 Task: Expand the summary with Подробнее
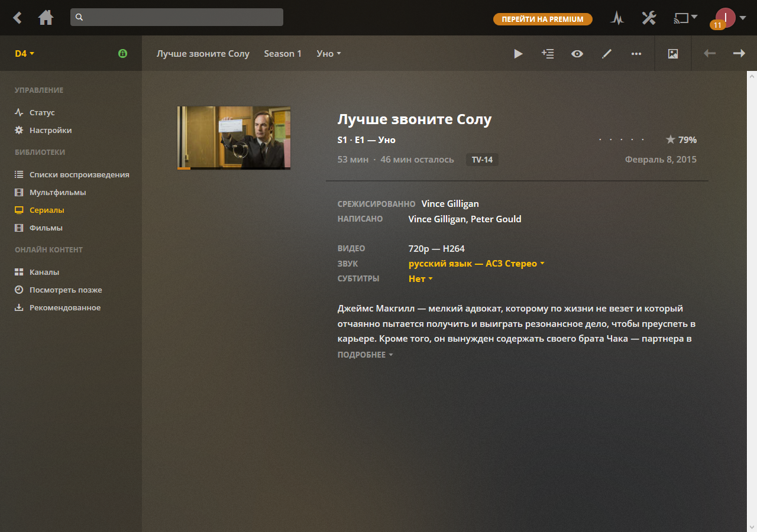pos(365,355)
